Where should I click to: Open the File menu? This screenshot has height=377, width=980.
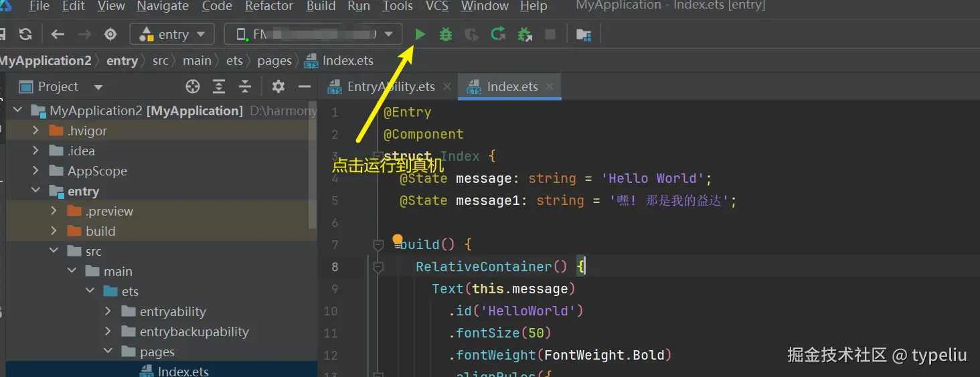click(x=39, y=6)
